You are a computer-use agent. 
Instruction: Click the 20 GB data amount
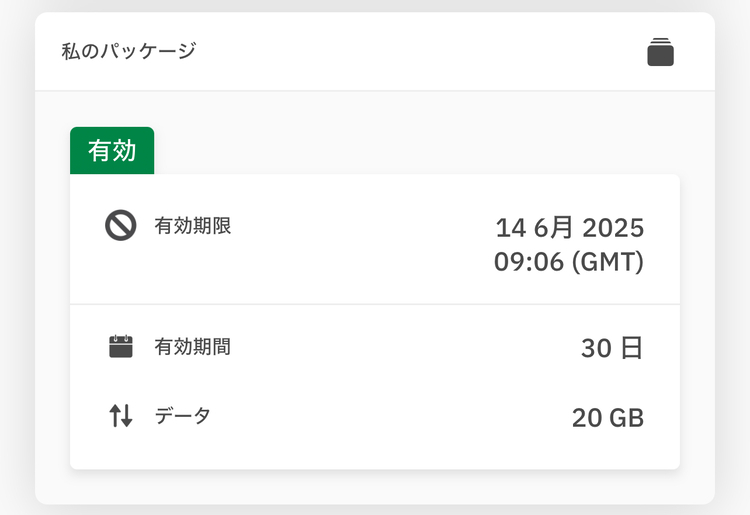[x=608, y=417]
